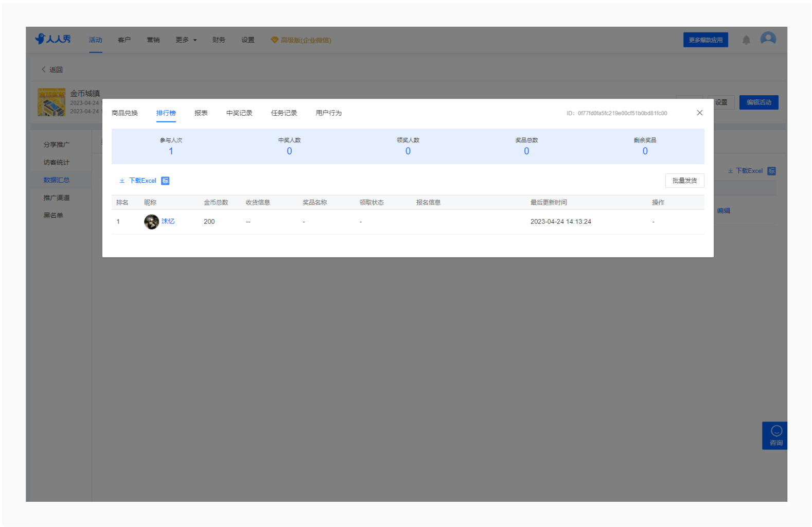Click the 沫忆 user avatar
The image size is (812, 527).
tap(151, 222)
